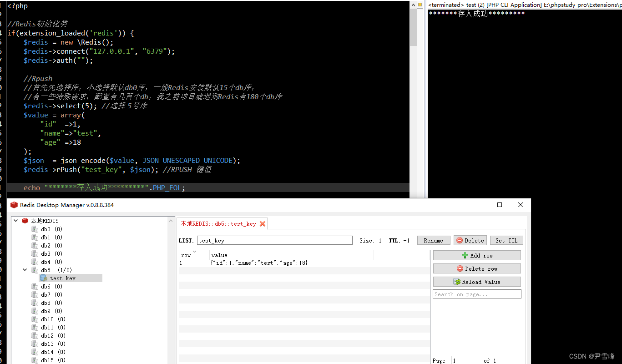Click the Rename button

433,240
